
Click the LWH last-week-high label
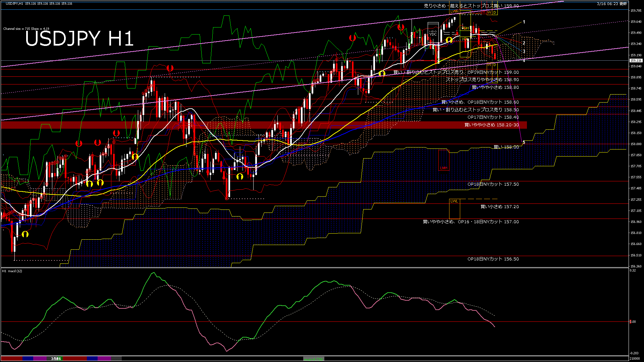point(454,12)
